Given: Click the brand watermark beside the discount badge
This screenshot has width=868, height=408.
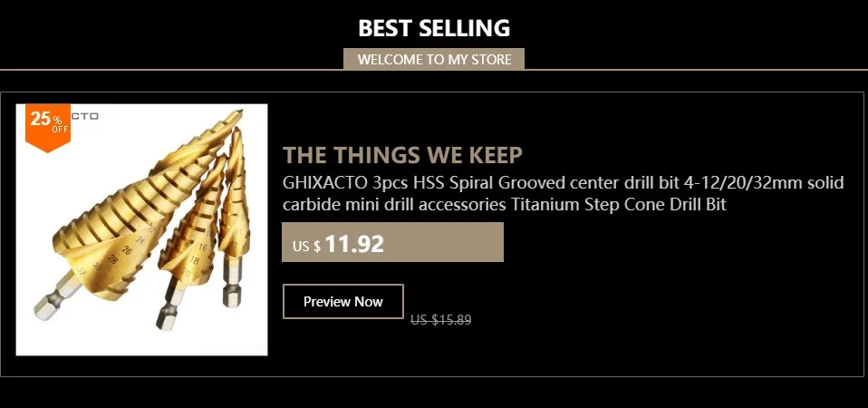Looking at the screenshot, I should (84, 116).
